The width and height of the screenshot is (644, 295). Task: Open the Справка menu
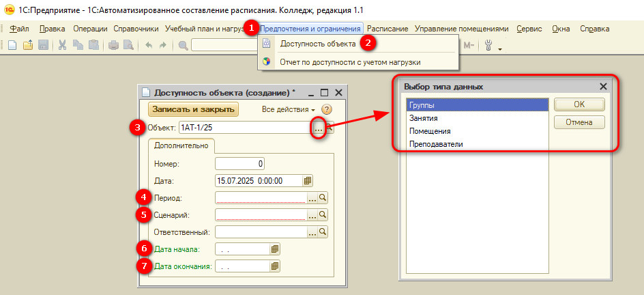(x=595, y=29)
